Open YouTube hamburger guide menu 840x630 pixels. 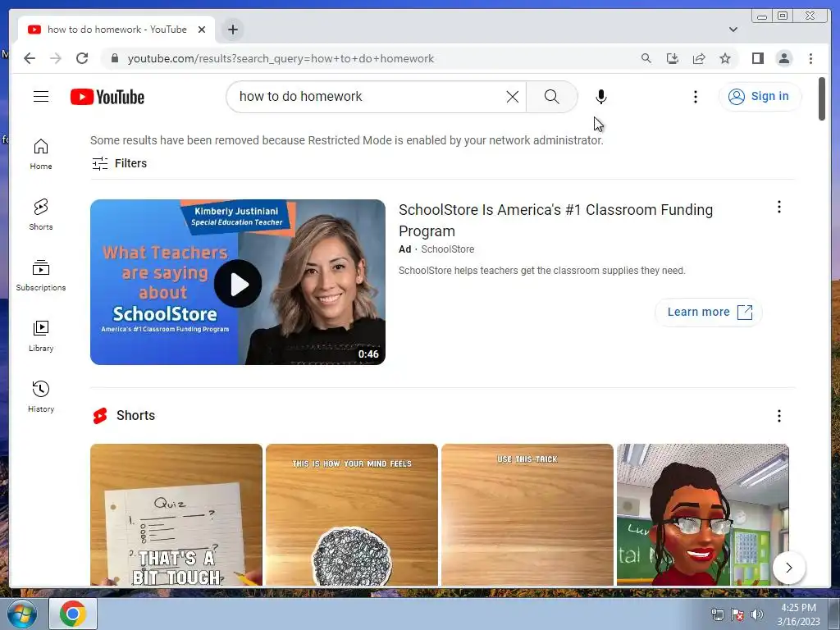[x=41, y=97]
